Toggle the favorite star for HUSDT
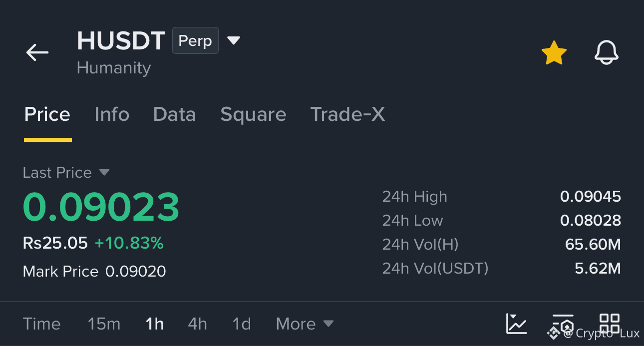Screen dimensions: 644x346 554,53
